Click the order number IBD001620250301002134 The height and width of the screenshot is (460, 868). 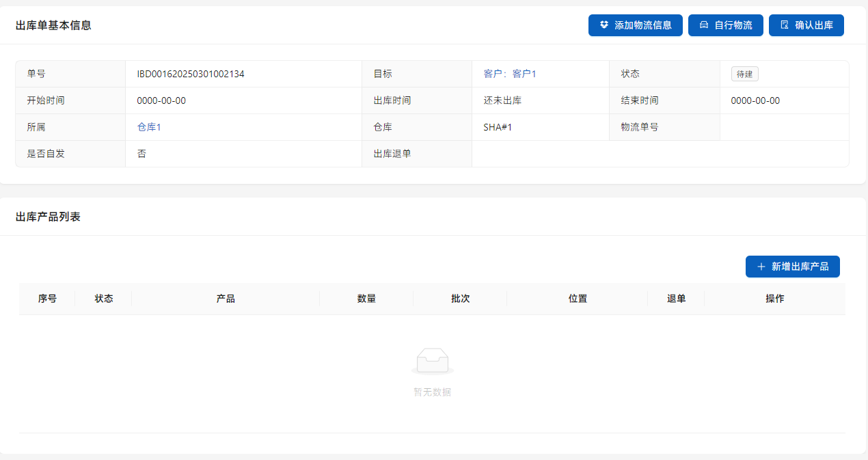coord(191,74)
